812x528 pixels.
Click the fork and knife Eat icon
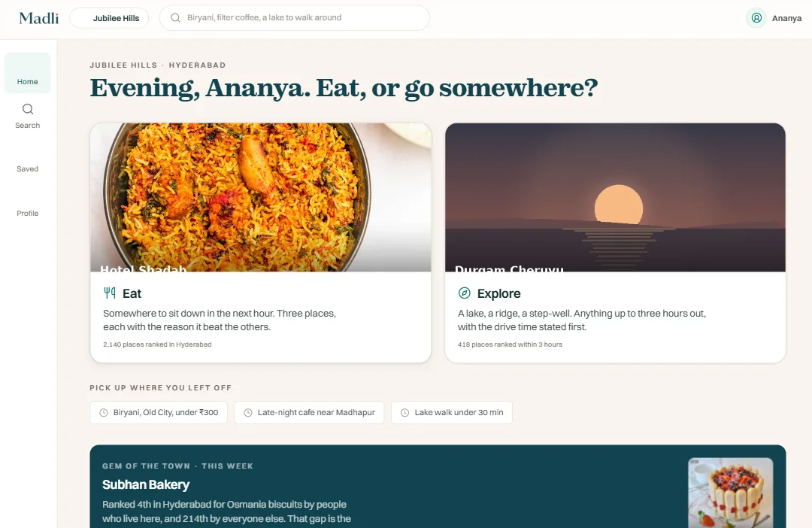(x=110, y=293)
